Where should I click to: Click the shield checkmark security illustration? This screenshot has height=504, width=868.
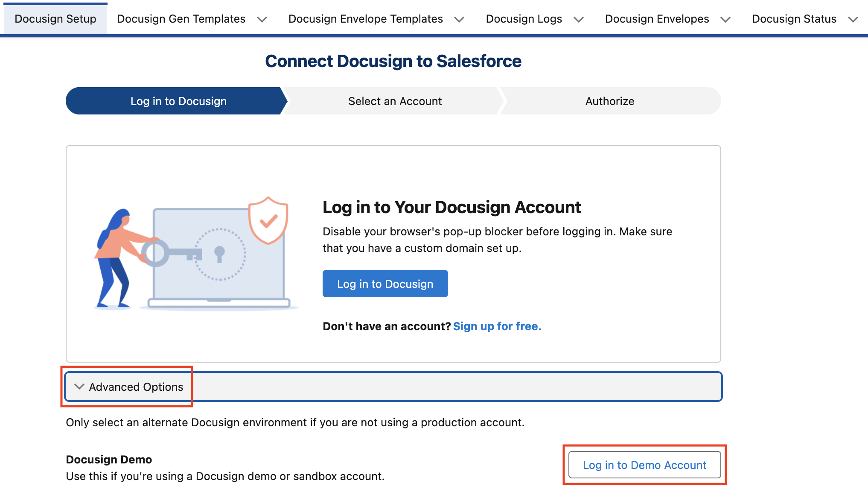tap(268, 220)
